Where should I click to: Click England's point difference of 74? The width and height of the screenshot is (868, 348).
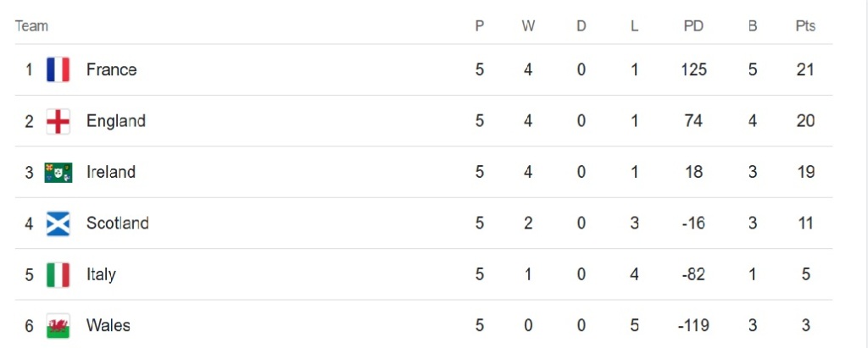point(693,121)
